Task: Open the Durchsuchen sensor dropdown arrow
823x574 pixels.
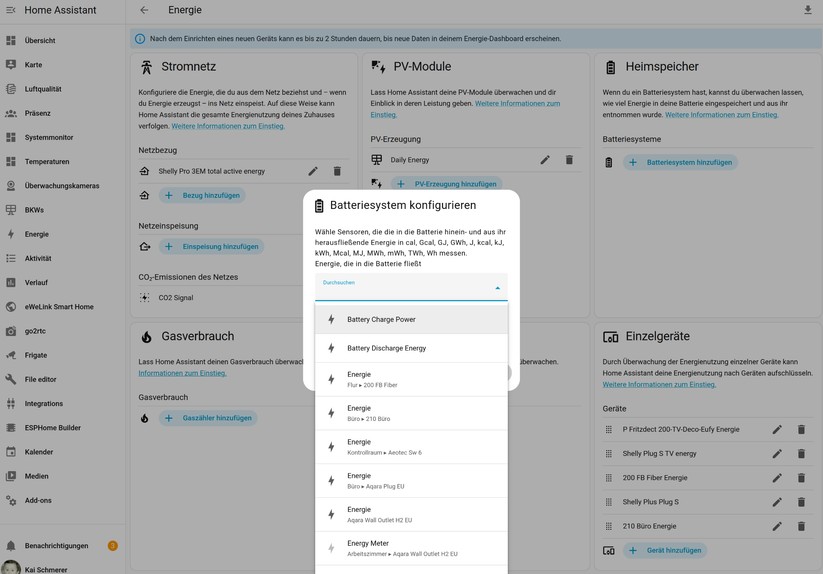Action: (497, 289)
